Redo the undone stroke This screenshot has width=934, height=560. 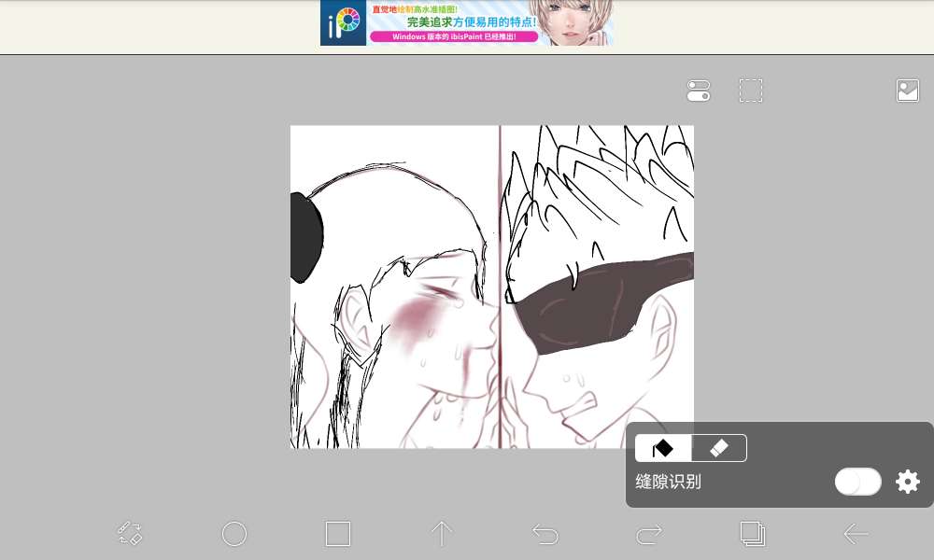(x=648, y=533)
